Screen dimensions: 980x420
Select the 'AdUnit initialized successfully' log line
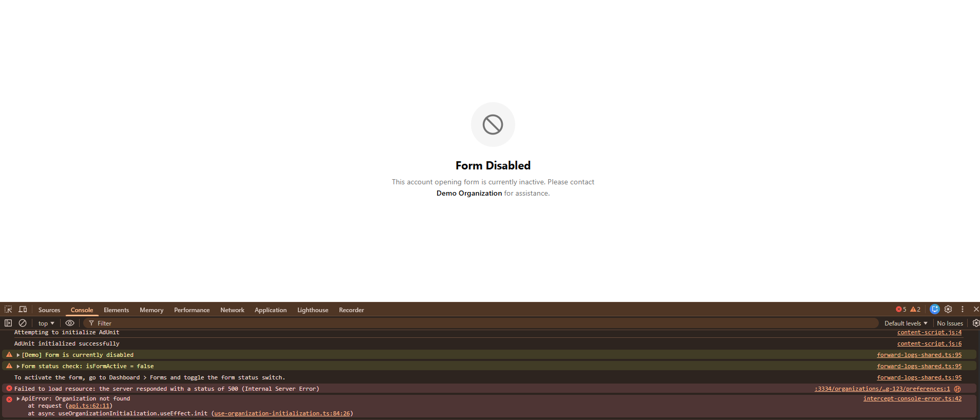tap(67, 344)
